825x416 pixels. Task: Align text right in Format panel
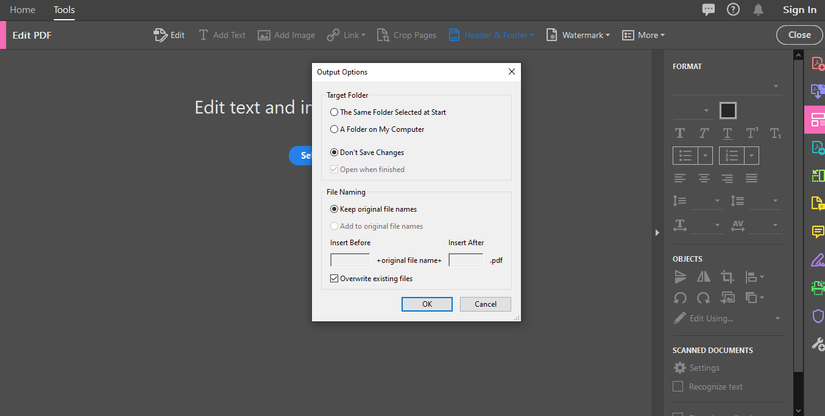727,178
